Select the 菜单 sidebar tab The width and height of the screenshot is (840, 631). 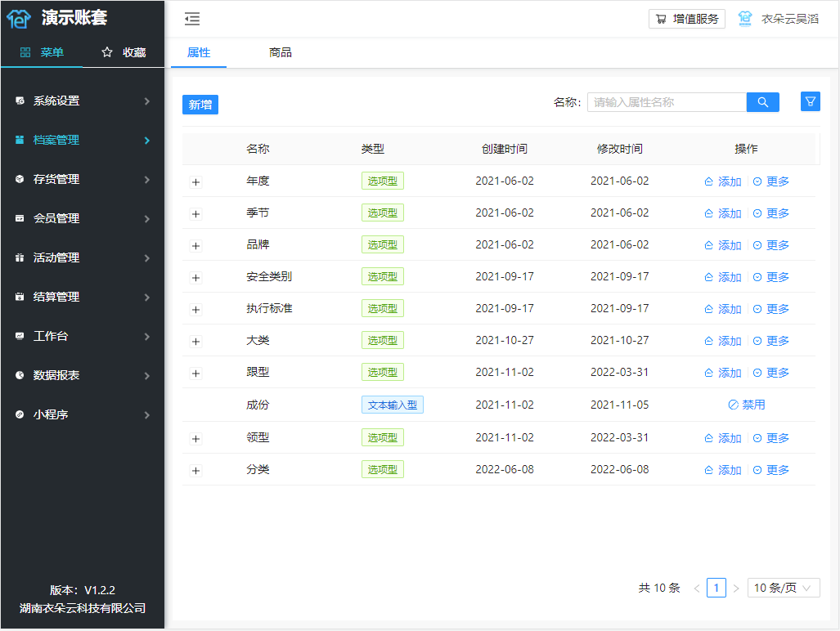pos(42,52)
